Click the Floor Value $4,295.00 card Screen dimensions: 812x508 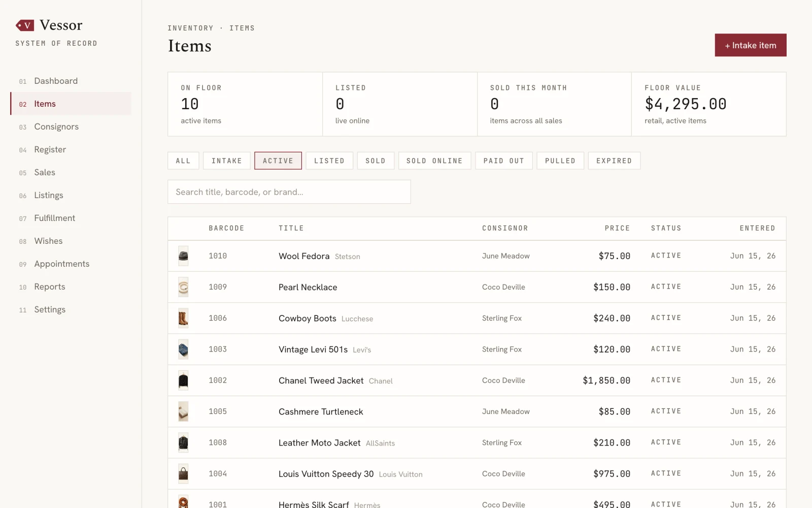pos(709,104)
